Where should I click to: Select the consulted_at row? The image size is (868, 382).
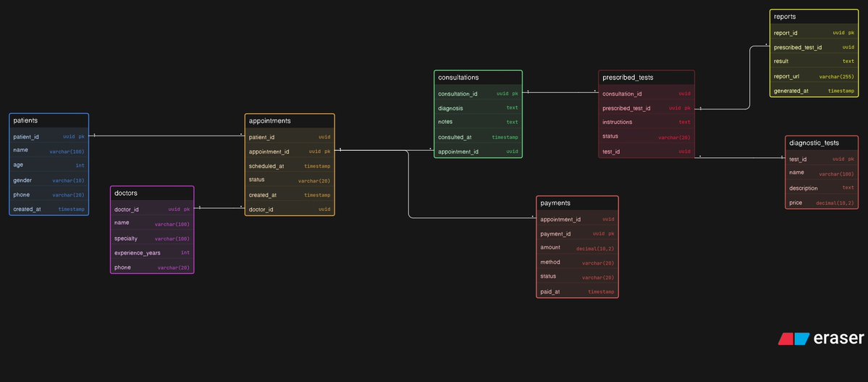click(x=479, y=137)
